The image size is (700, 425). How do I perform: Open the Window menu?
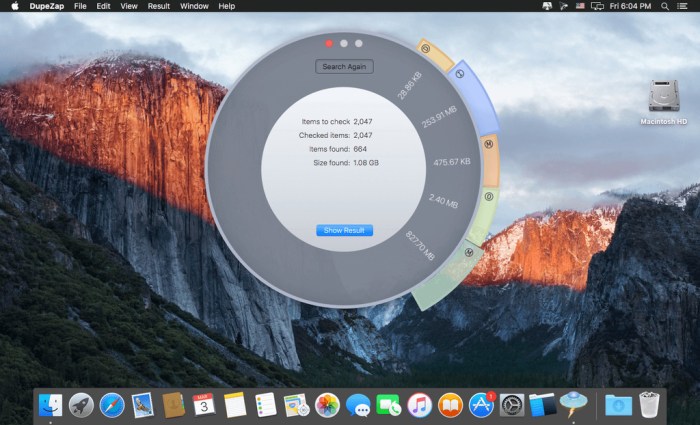(195, 6)
